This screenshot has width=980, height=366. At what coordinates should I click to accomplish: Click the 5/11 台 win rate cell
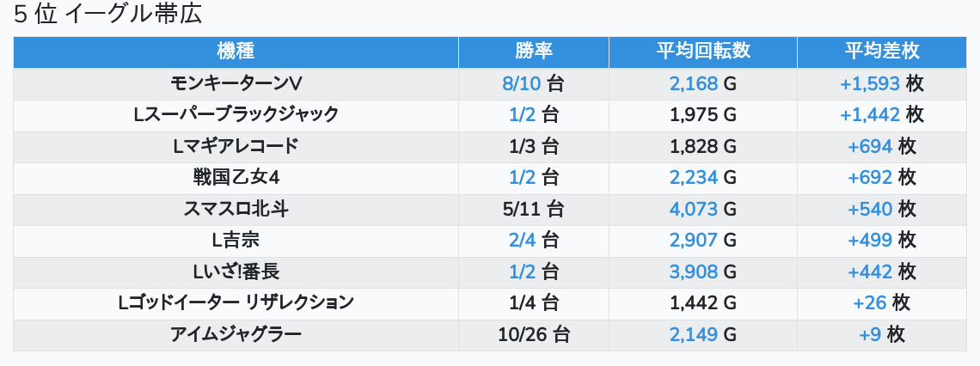pyautogui.click(x=533, y=210)
